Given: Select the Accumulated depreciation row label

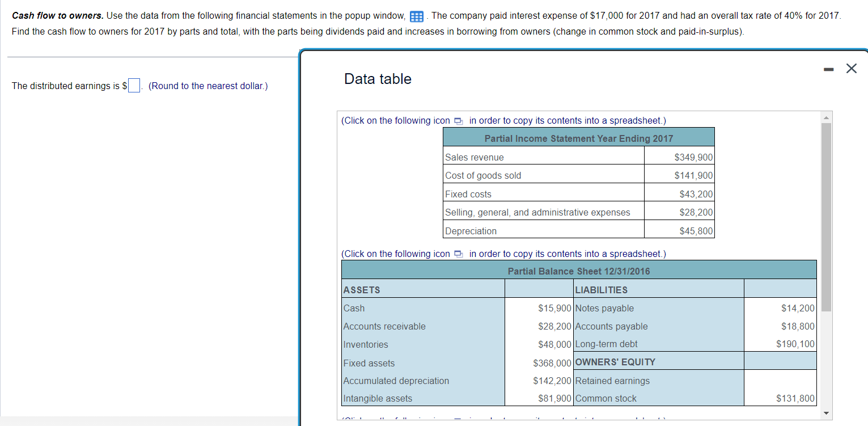Looking at the screenshot, I should (x=396, y=381).
